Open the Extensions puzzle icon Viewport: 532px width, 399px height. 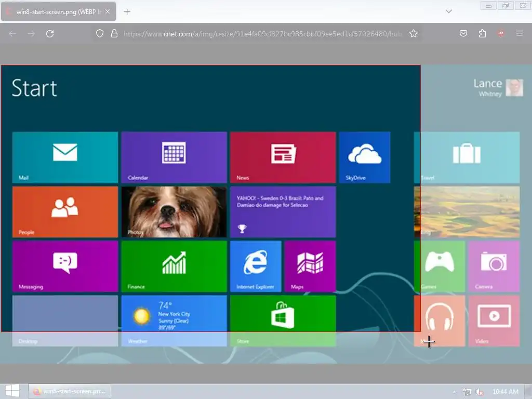[x=482, y=33]
